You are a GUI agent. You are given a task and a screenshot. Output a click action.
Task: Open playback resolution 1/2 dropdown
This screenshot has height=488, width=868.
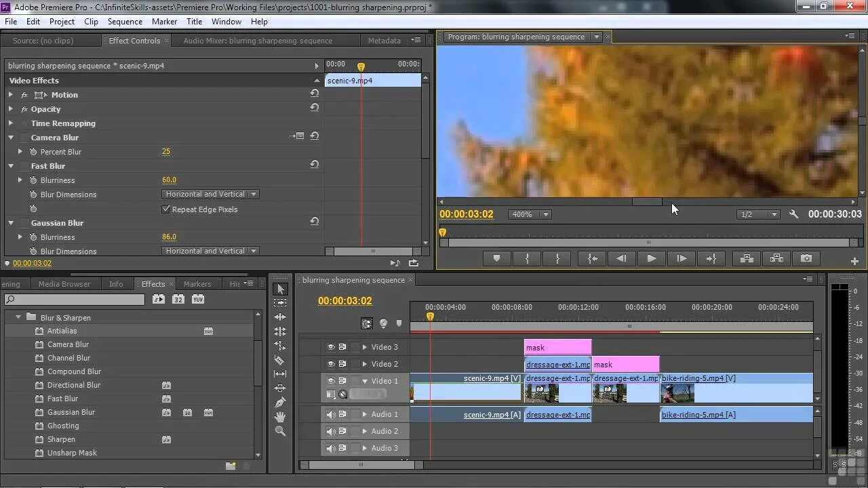(759, 214)
